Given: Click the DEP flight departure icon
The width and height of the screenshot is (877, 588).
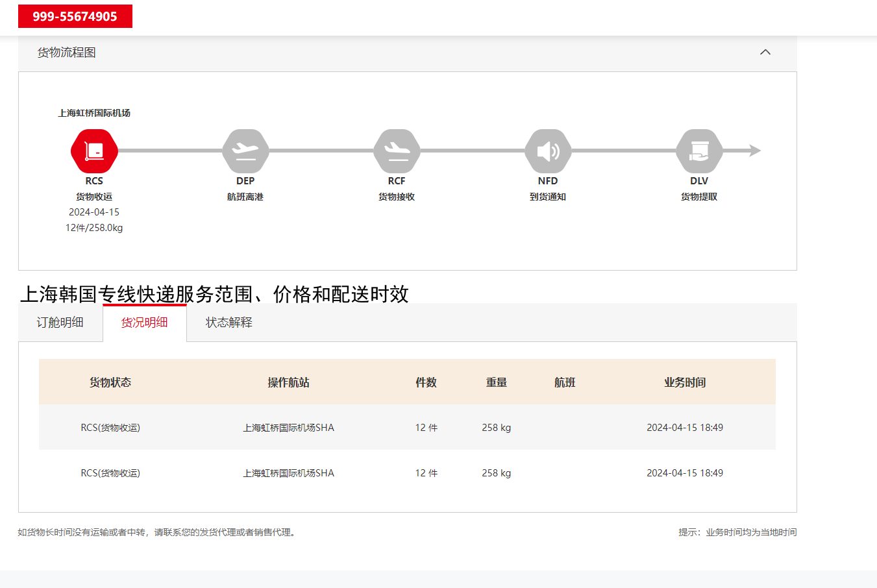Looking at the screenshot, I should pyautogui.click(x=245, y=151).
